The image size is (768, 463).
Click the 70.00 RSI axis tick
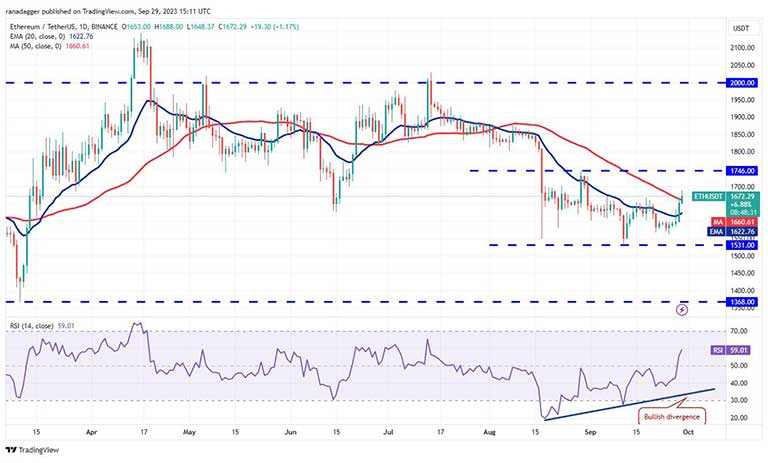(x=739, y=331)
